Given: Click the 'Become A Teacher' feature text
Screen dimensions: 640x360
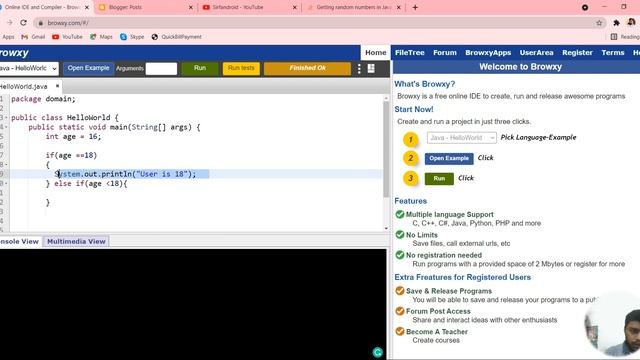Looking at the screenshot, I should (x=437, y=332).
